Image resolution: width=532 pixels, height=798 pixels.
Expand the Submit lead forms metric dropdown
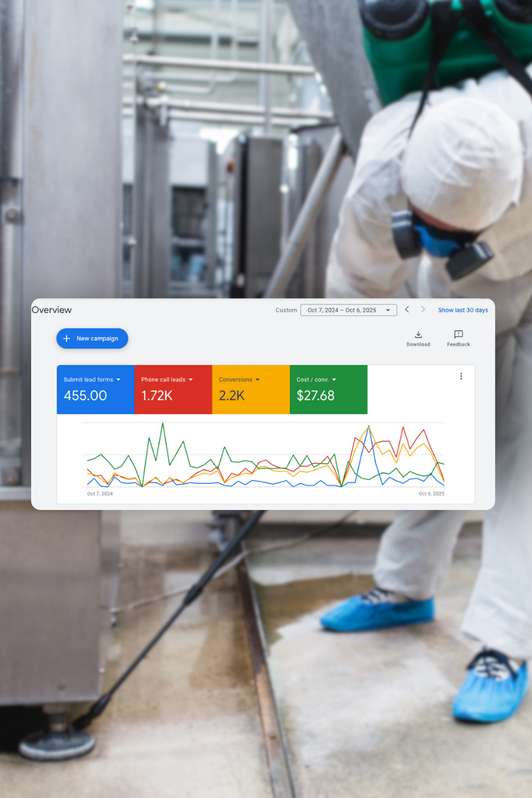click(x=118, y=380)
